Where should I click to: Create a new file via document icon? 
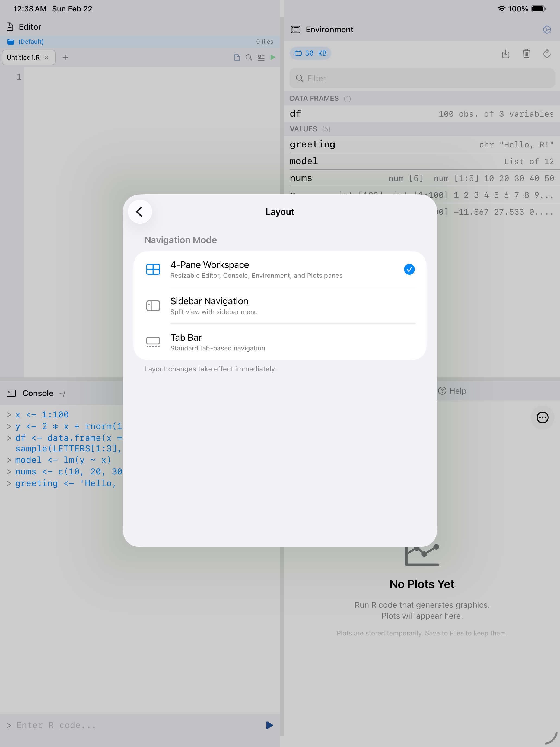(x=236, y=57)
